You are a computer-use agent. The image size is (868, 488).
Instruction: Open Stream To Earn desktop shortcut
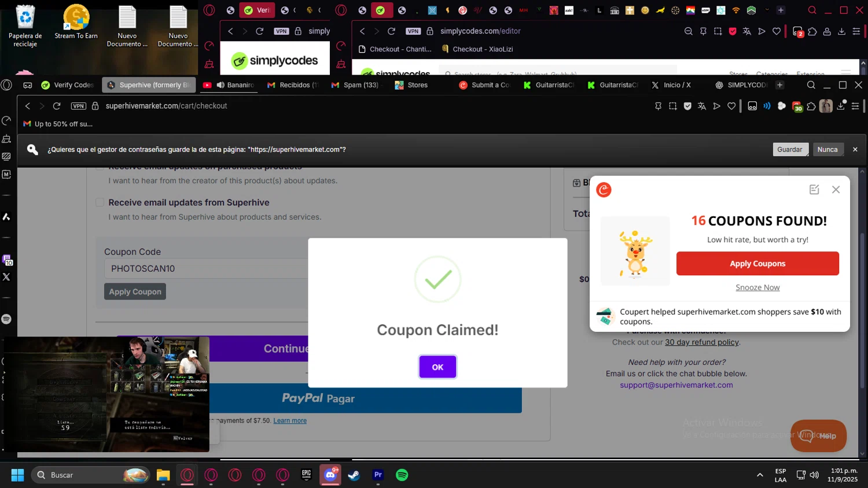pyautogui.click(x=76, y=23)
